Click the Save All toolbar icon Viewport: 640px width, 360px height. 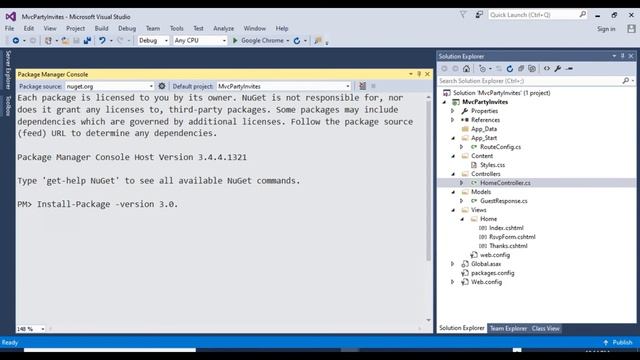pos(87,40)
